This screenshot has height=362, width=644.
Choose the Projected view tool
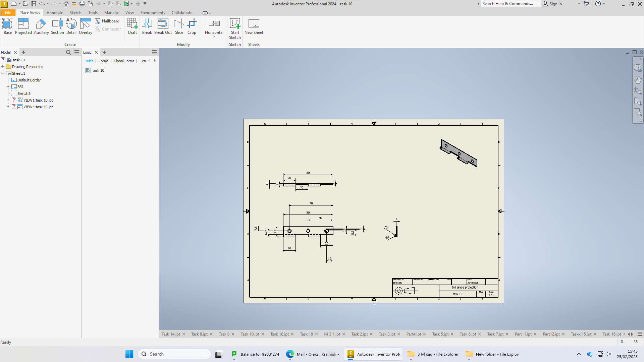pyautogui.click(x=23, y=26)
